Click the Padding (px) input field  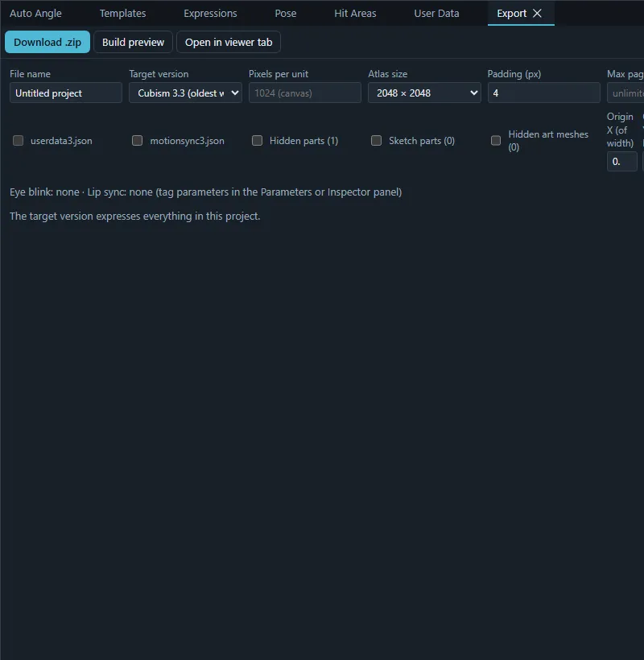[x=544, y=93]
